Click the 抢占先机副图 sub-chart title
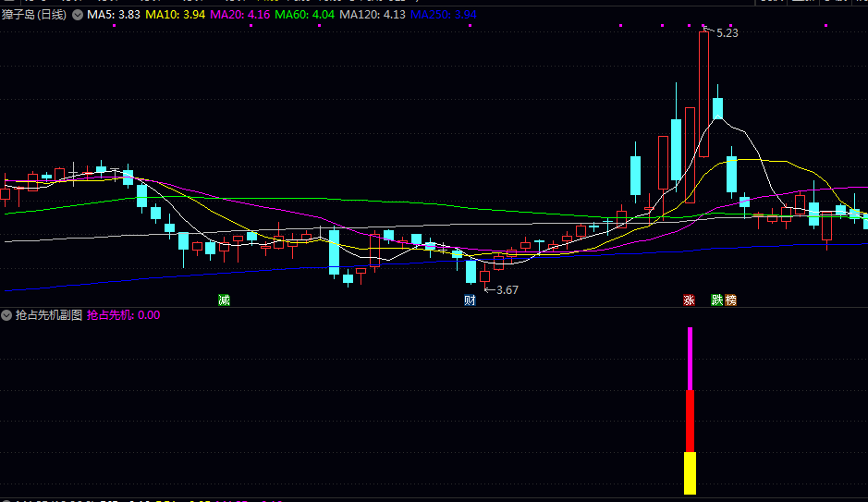This screenshot has width=868, height=502. [48, 315]
